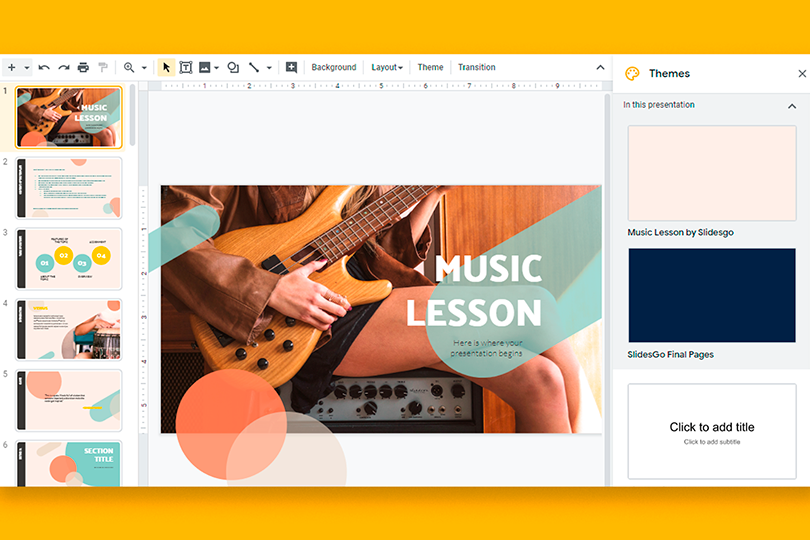Select the paint format tool
This screenshot has height=540, width=810.
click(x=103, y=67)
